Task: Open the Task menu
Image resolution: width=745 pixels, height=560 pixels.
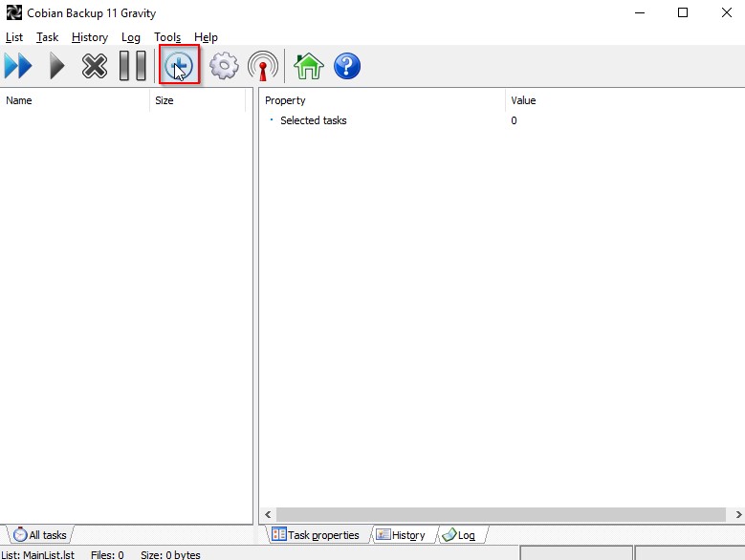Action: (x=47, y=37)
